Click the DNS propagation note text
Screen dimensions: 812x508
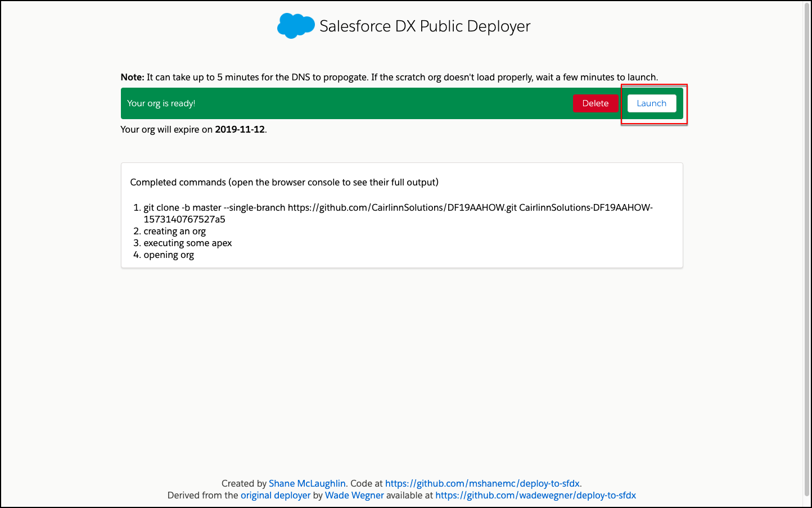[x=389, y=78]
